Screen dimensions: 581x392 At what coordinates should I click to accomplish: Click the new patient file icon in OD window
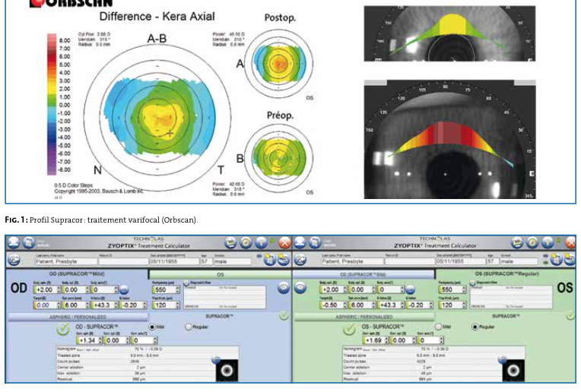coord(270,260)
